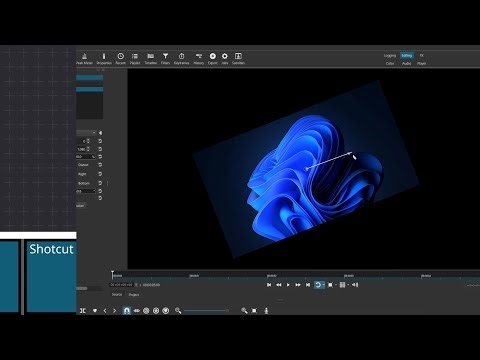The width and height of the screenshot is (480, 360).
Task: Toggle player looping
Action: click(318, 285)
